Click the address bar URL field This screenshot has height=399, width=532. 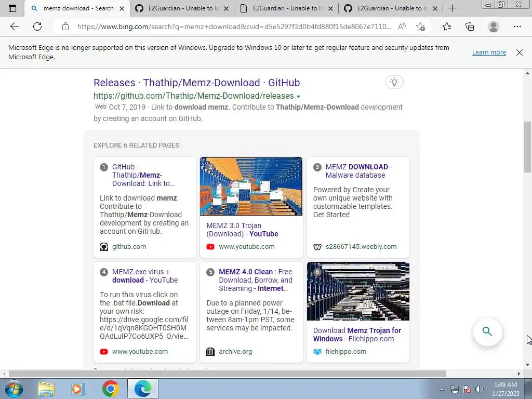pyautogui.click(x=234, y=26)
